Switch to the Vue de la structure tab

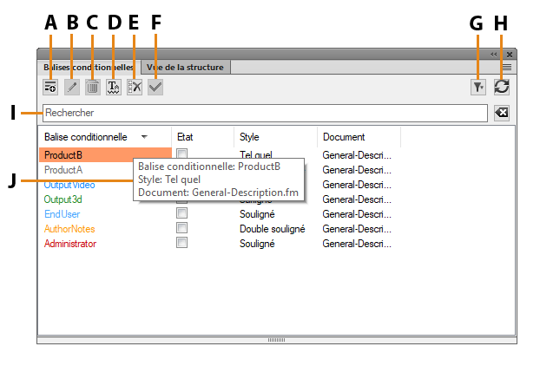(185, 67)
